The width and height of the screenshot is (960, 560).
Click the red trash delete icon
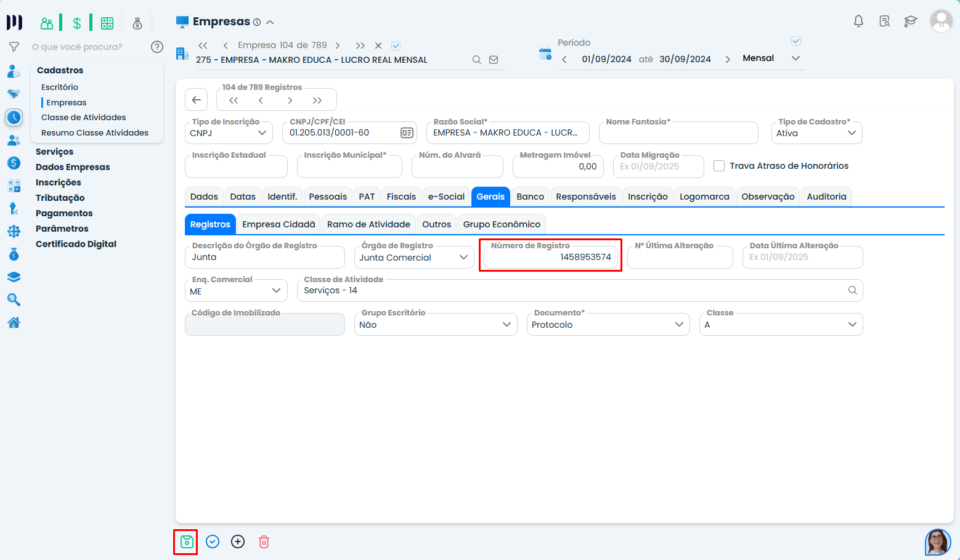point(264,542)
